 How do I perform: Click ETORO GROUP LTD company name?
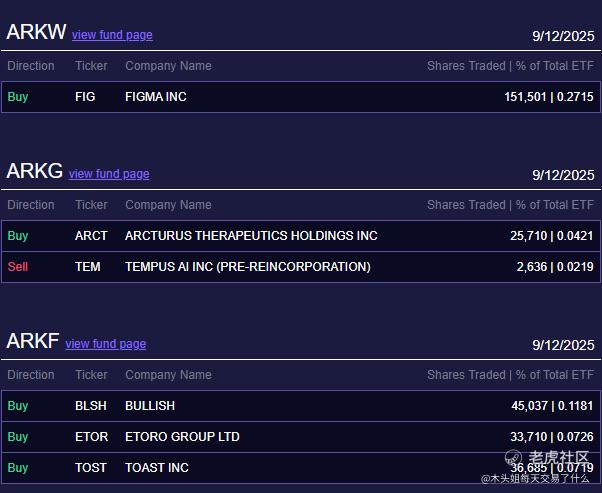pos(182,437)
